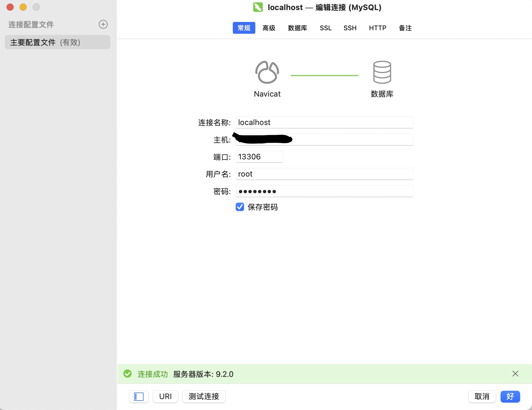The height and width of the screenshot is (410, 532).
Task: Minimize the window with yellow button
Action: (x=23, y=7)
